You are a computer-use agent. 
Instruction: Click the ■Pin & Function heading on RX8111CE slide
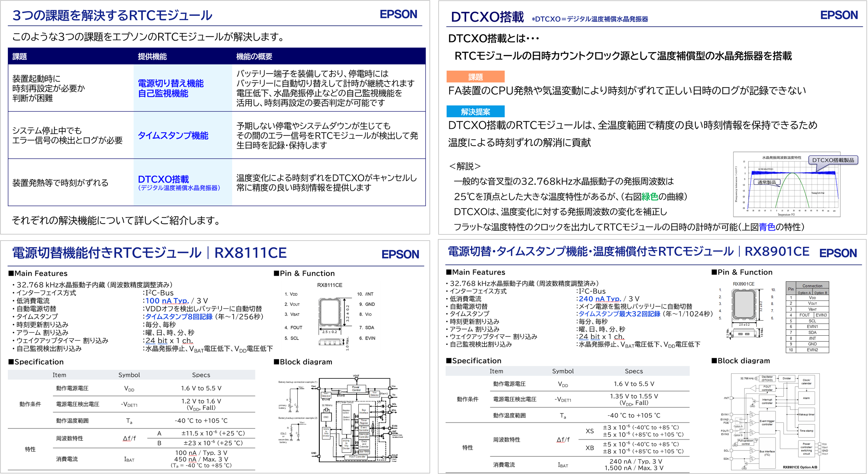pyautogui.click(x=304, y=274)
